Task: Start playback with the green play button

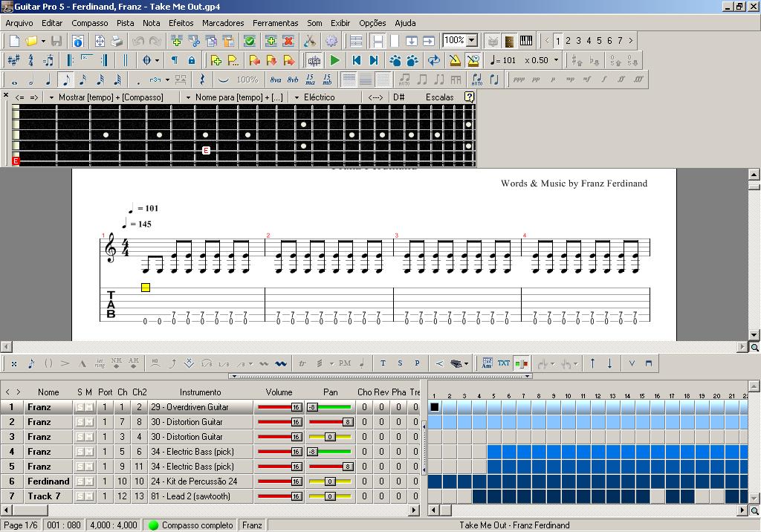Action: [x=335, y=61]
